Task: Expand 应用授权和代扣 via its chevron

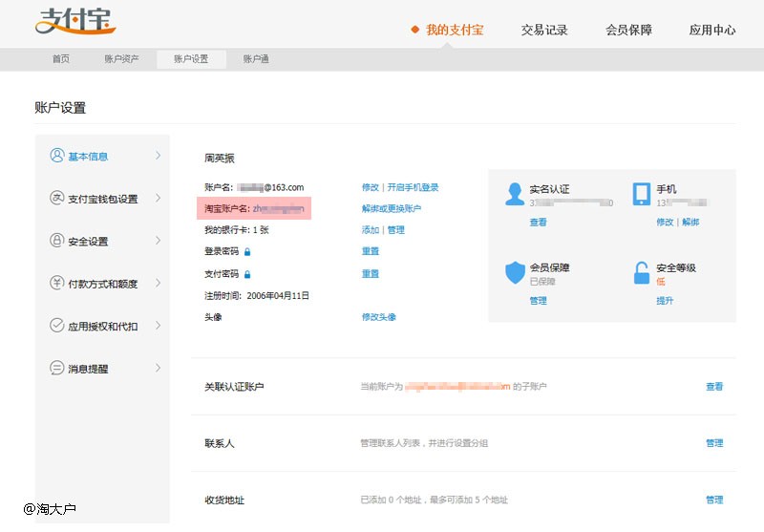Action: coord(158,325)
